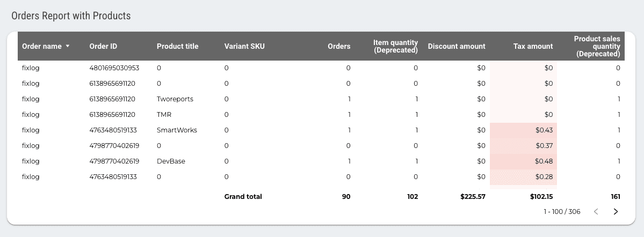Sort by the Order name column header

point(41,46)
